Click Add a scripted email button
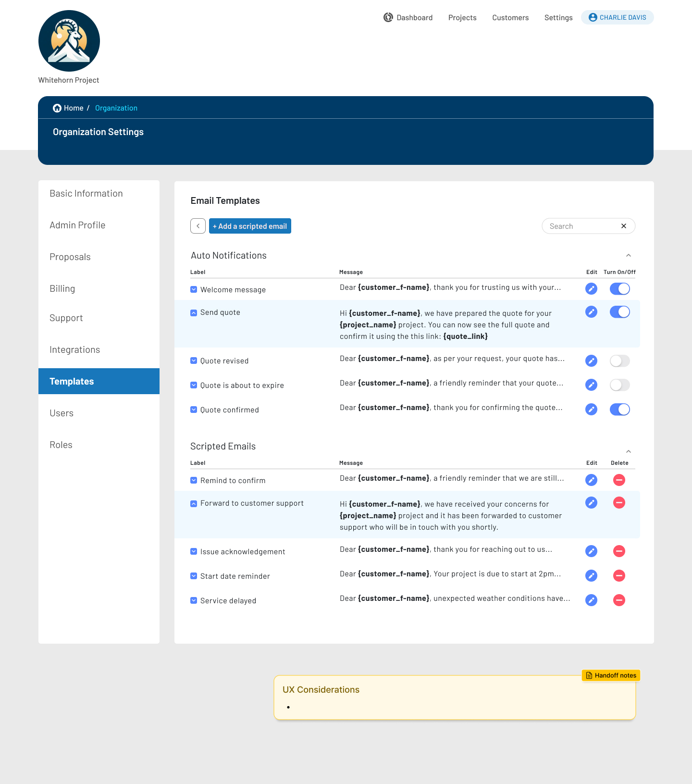 click(x=250, y=226)
